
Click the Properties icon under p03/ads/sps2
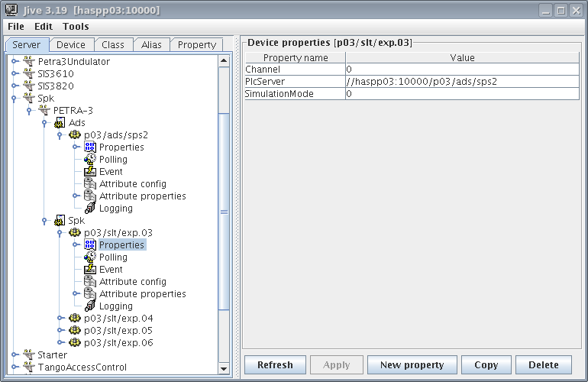tap(90, 147)
